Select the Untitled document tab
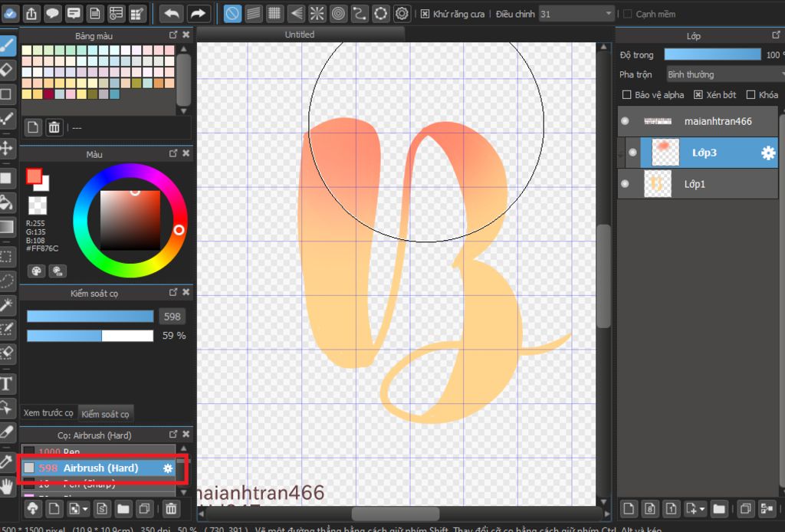The height and width of the screenshot is (532, 785). click(x=300, y=34)
